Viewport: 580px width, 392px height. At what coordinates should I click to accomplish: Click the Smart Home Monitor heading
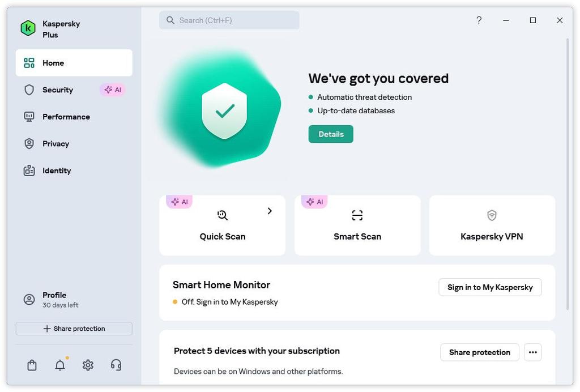pos(221,285)
